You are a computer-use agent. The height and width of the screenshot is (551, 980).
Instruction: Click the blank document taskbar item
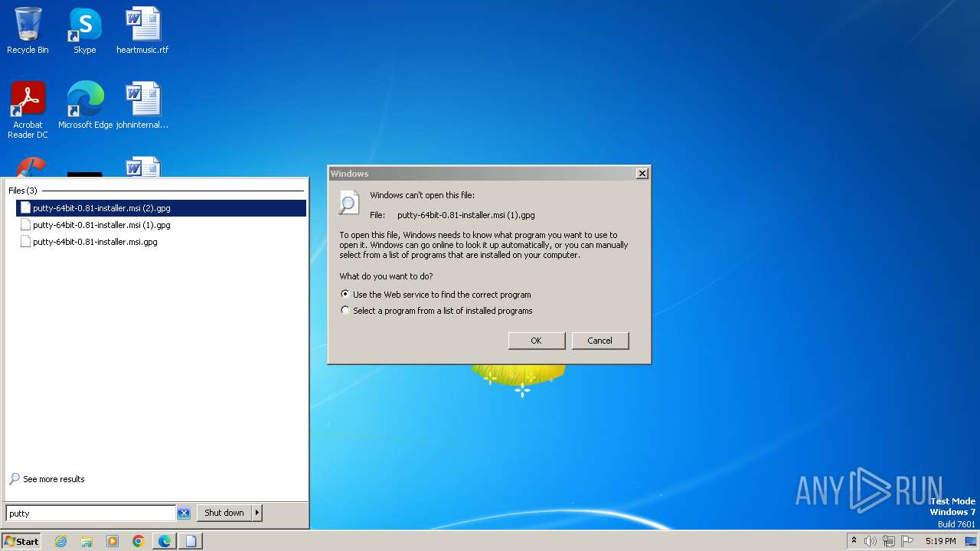pyautogui.click(x=191, y=541)
